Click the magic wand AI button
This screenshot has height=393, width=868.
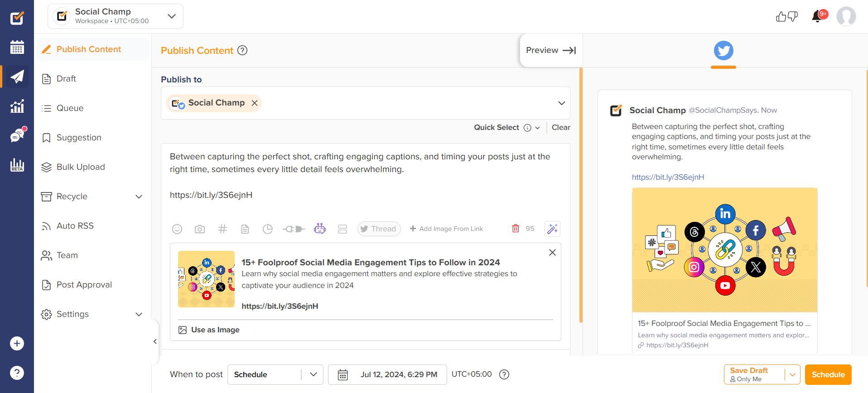(552, 229)
